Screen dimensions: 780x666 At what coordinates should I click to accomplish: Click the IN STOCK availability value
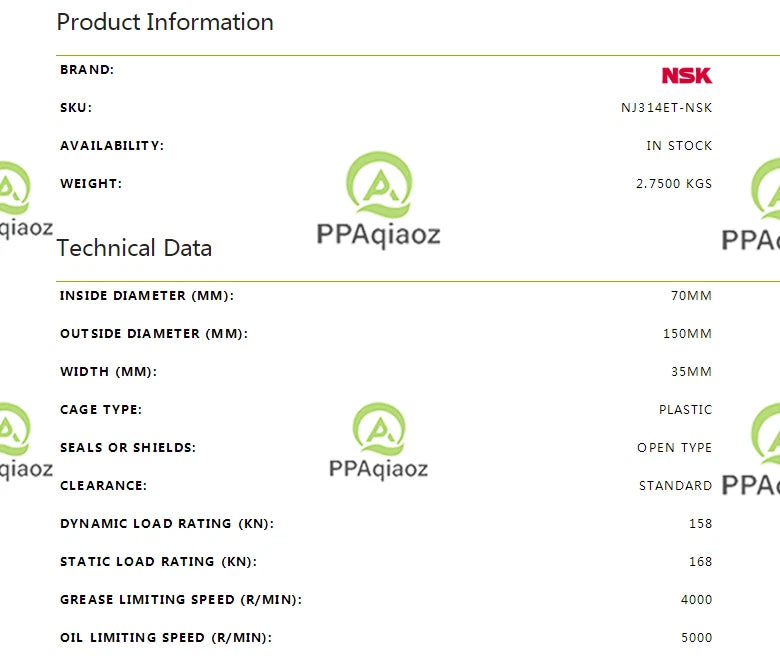click(x=679, y=146)
